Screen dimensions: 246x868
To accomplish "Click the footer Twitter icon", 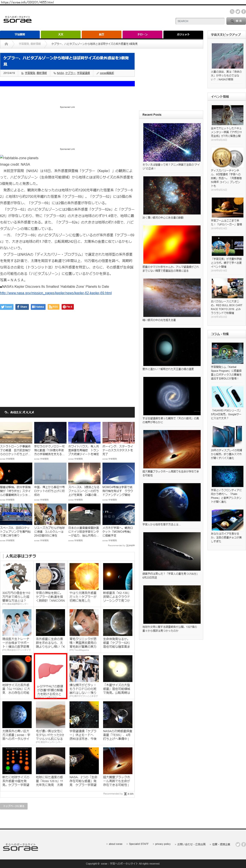I will click(238, 844).
